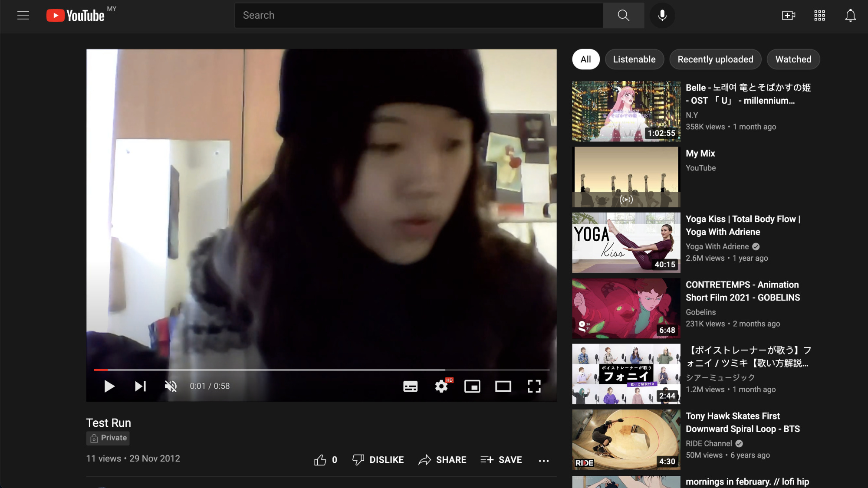Open Yoga Kiss Total Body Flow title
Image resolution: width=868 pixels, height=488 pixels.
coord(743,226)
